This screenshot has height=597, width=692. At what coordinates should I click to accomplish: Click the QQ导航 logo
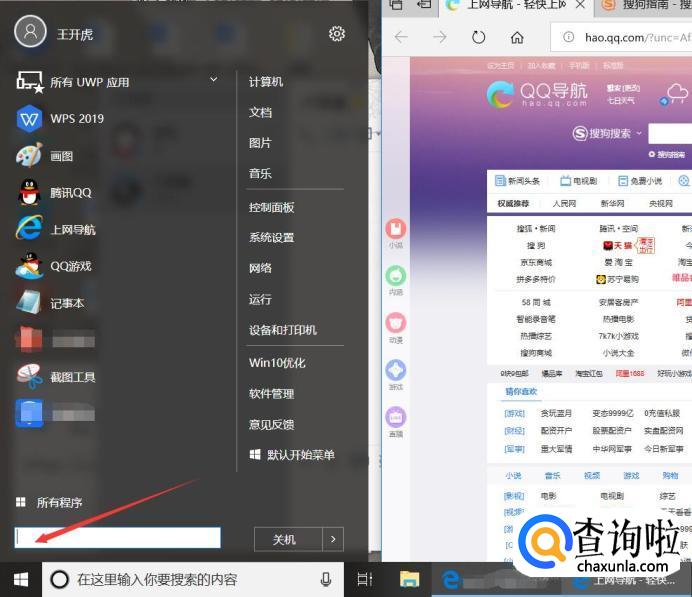[537, 94]
